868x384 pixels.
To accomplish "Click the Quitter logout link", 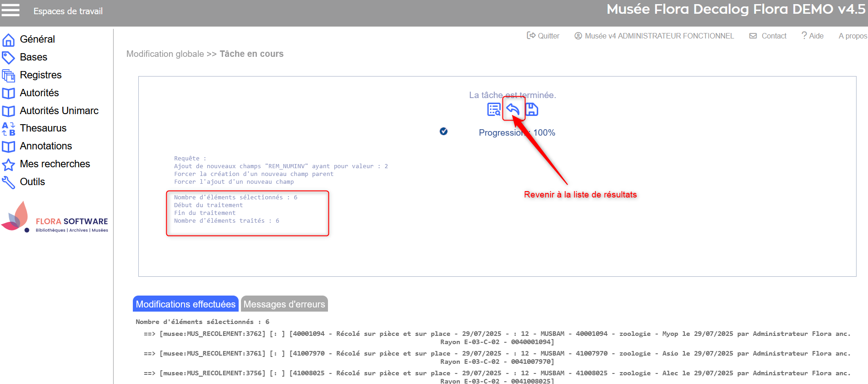I will pos(543,36).
